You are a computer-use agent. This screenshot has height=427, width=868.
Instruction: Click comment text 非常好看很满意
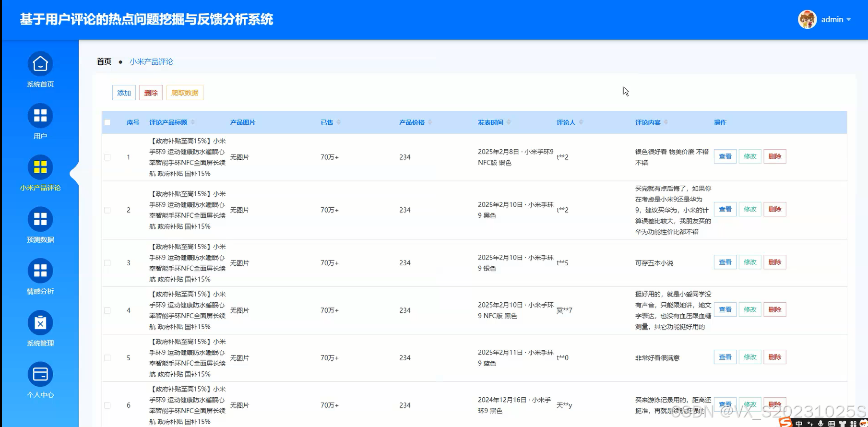click(657, 358)
